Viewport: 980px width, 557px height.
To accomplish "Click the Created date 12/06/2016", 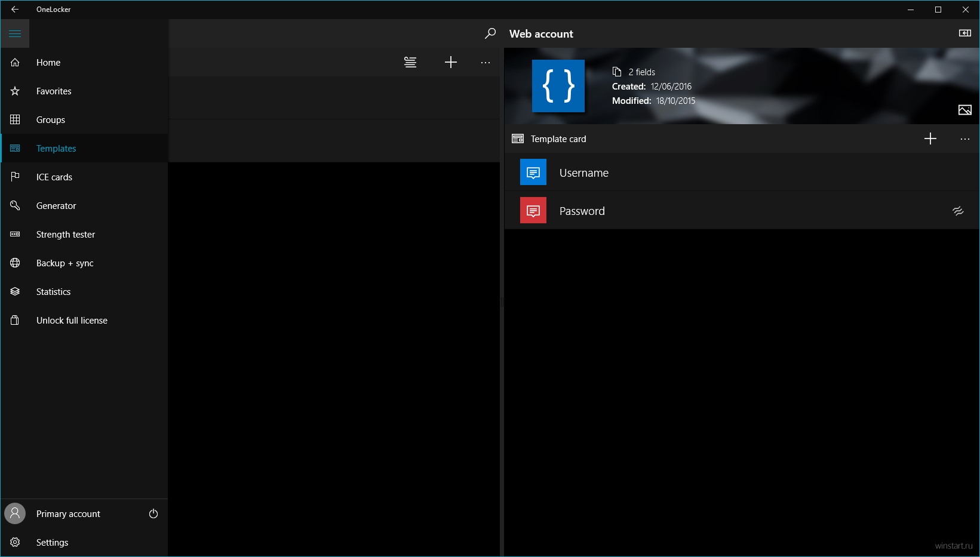I will pyautogui.click(x=671, y=87).
